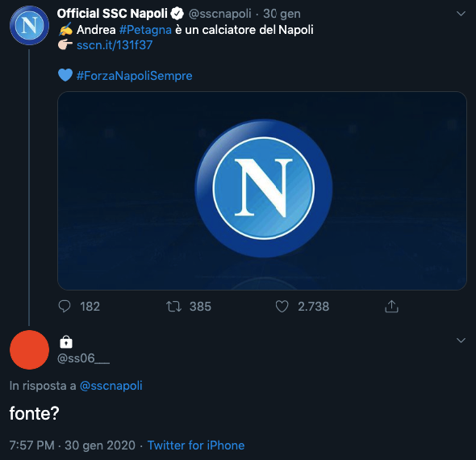Click the SSC Napoli profile avatar
Viewport: 476px width, 460px height.
click(x=29, y=26)
